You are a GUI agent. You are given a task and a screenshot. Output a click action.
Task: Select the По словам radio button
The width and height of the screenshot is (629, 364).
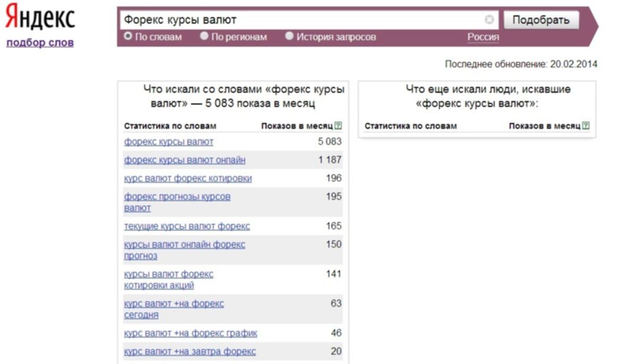click(128, 36)
